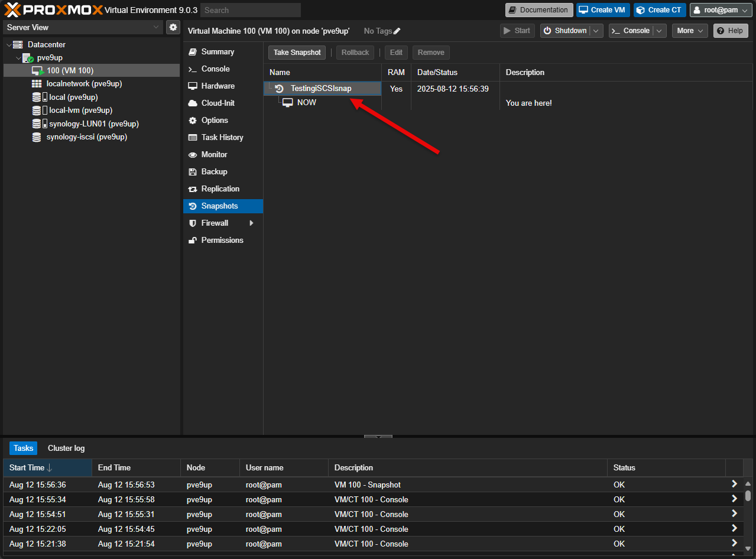
Task: Expand the More actions dropdown
Action: (689, 30)
